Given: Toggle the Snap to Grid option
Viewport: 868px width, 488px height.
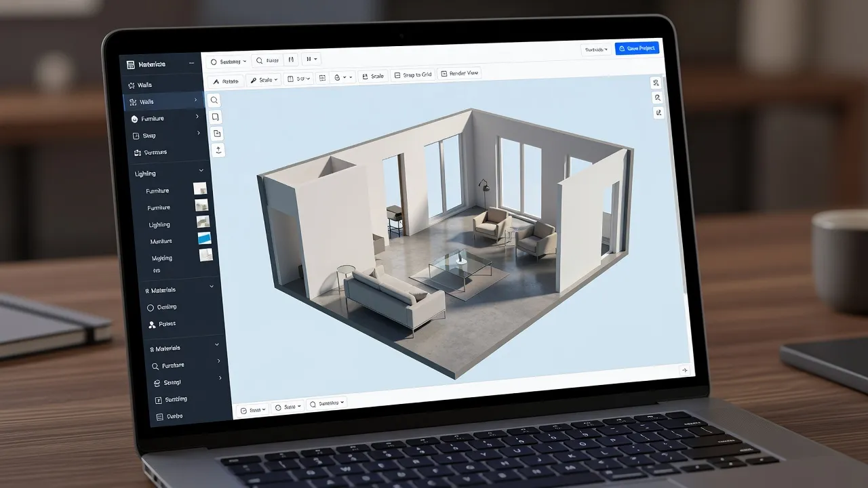Looking at the screenshot, I should tap(412, 75).
